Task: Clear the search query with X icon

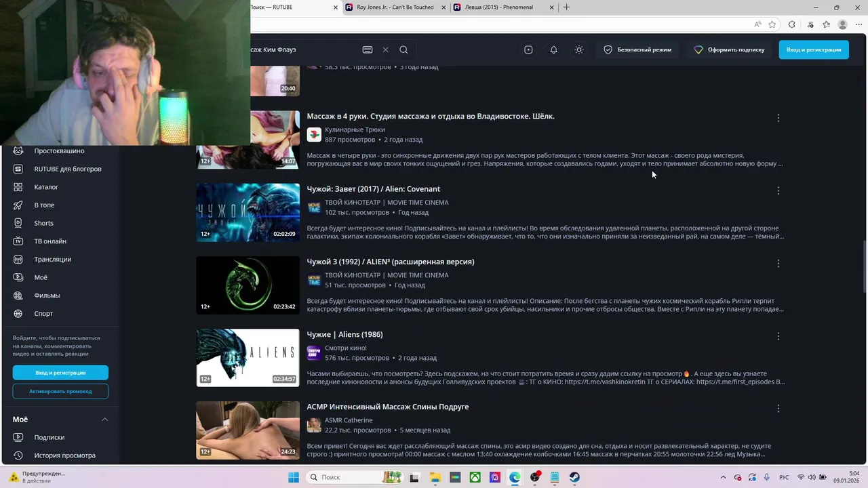Action: coord(385,49)
